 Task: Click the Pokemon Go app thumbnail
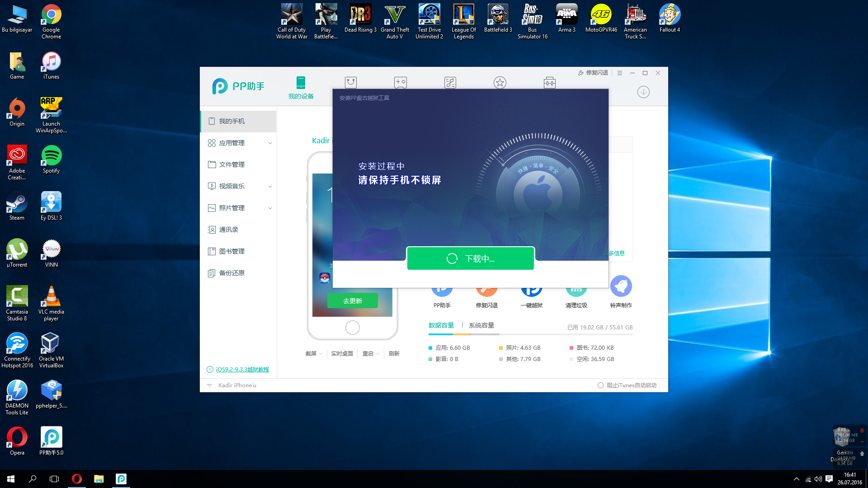click(x=325, y=277)
